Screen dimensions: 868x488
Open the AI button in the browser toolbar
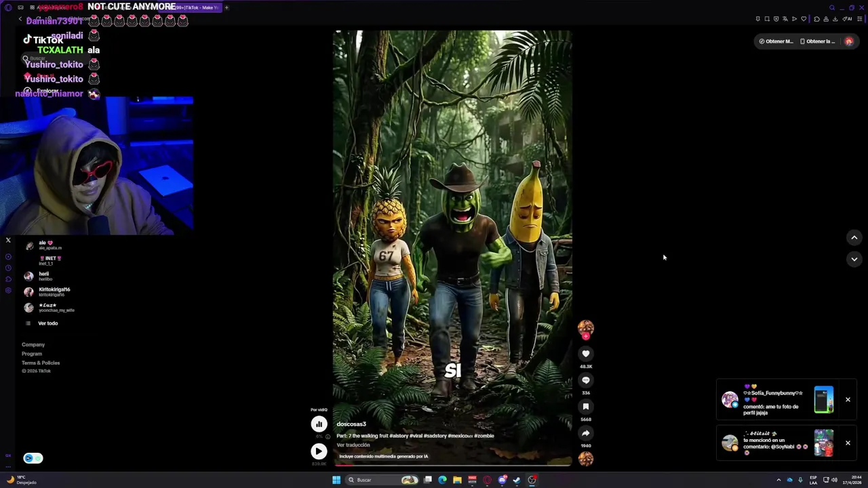point(848,19)
